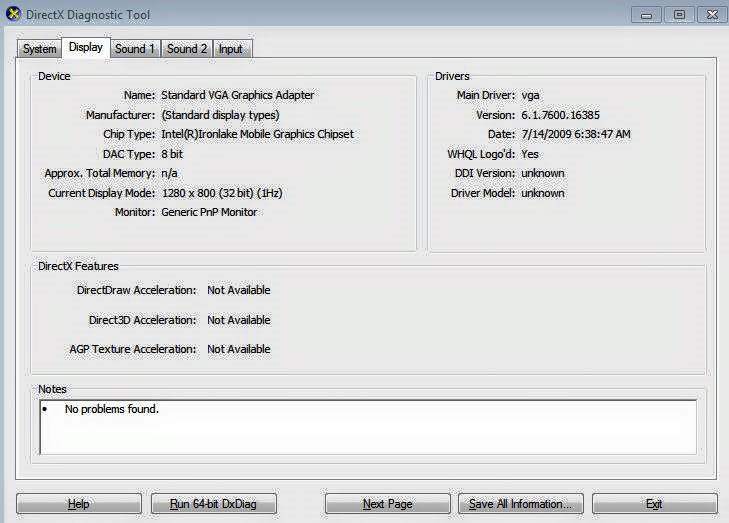The height and width of the screenshot is (523, 729).
Task: Click the Standard VGA Graphics Adapter name value
Action: click(237, 95)
